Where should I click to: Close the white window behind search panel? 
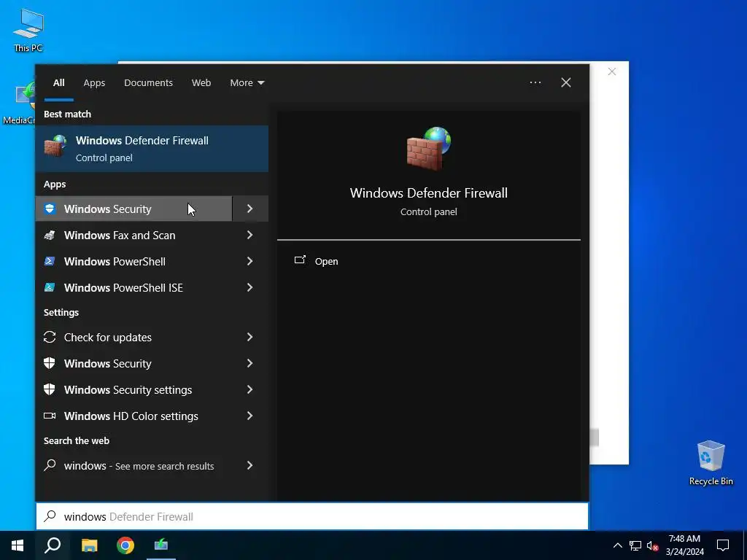click(x=612, y=71)
